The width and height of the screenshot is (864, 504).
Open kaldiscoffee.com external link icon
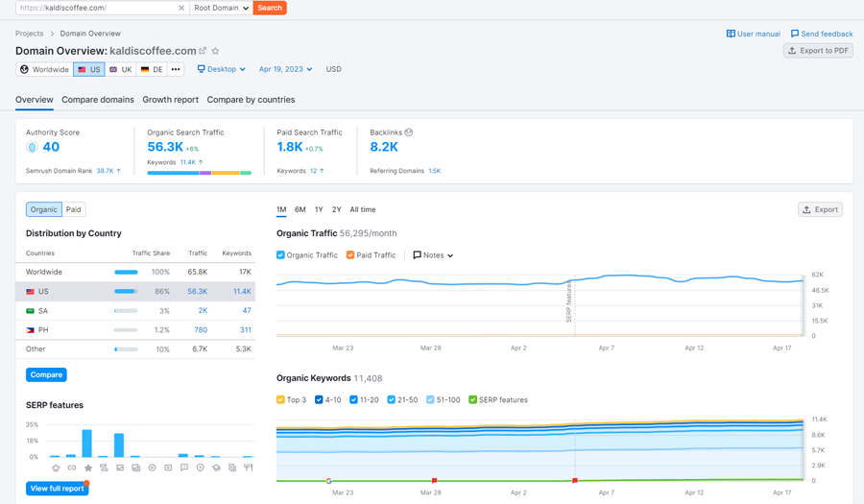coord(203,51)
